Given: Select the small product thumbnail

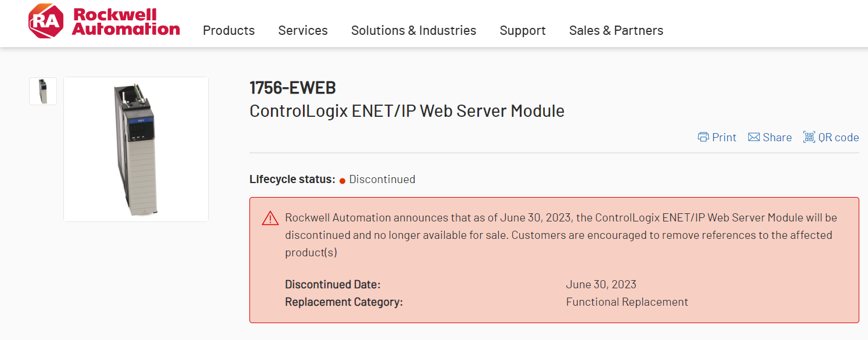Looking at the screenshot, I should (x=43, y=91).
